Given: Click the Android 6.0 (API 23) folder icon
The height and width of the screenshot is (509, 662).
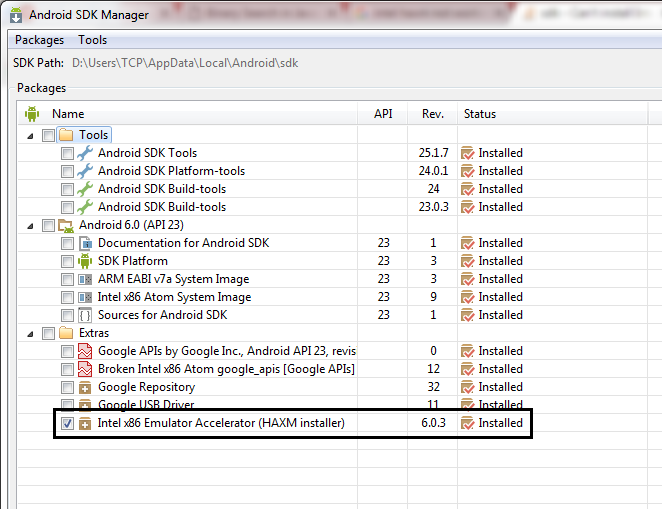Looking at the screenshot, I should 66,225.
